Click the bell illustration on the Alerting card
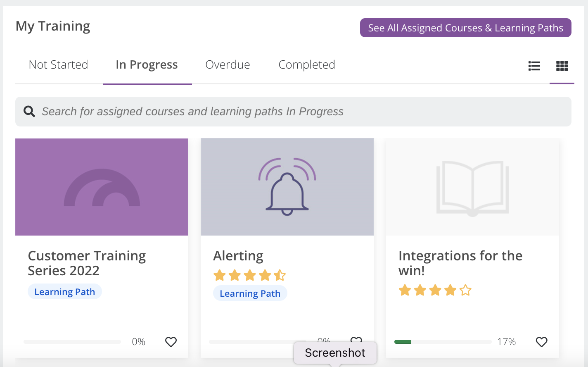Image resolution: width=588 pixels, height=367 pixels. 287,187
